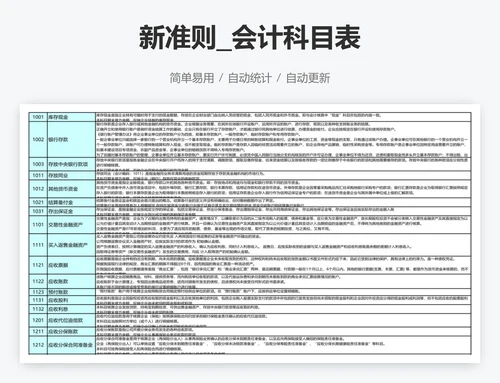Click the title 新准则_会计科目表
Image resolution: width=500 pixels, height=383 pixels.
pos(250,37)
